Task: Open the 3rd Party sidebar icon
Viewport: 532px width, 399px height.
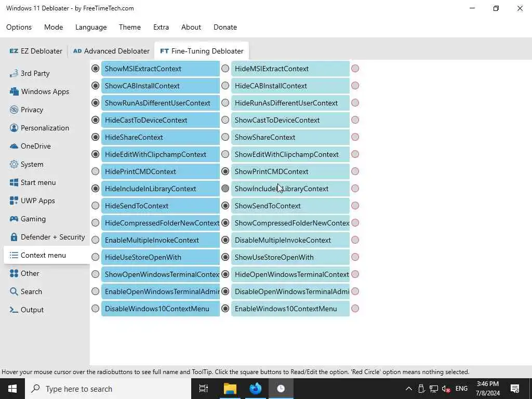Action: point(14,73)
